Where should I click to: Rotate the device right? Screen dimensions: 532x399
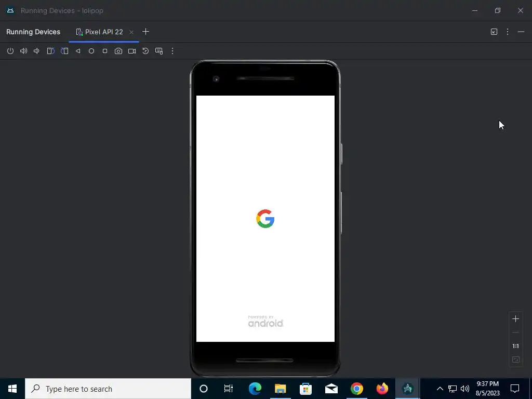click(64, 51)
